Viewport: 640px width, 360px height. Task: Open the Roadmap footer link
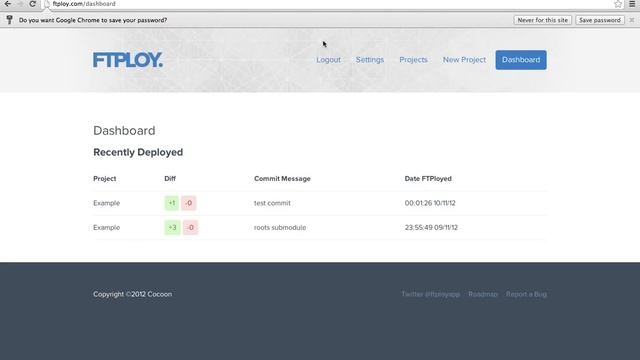(483, 294)
